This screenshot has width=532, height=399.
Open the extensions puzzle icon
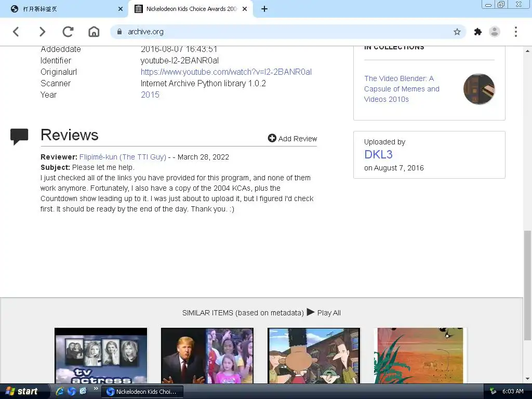[x=478, y=32]
